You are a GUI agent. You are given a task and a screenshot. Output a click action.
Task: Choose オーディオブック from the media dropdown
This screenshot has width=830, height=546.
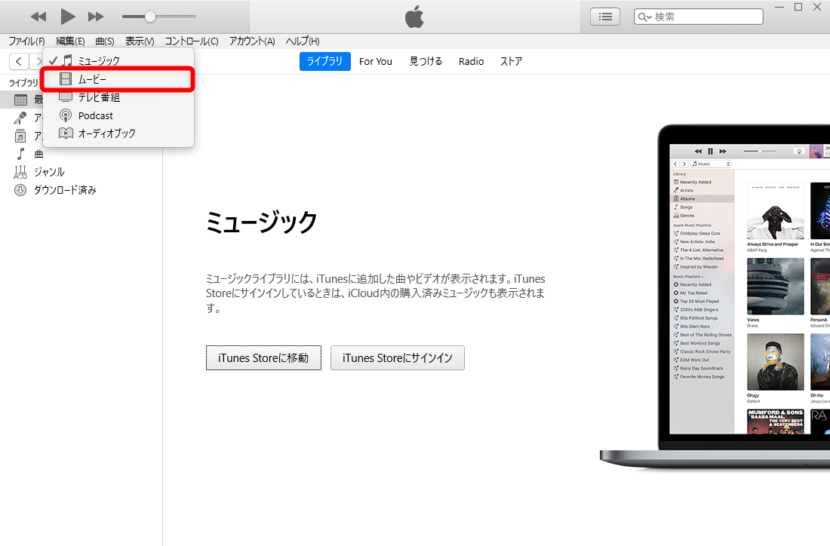click(x=118, y=133)
